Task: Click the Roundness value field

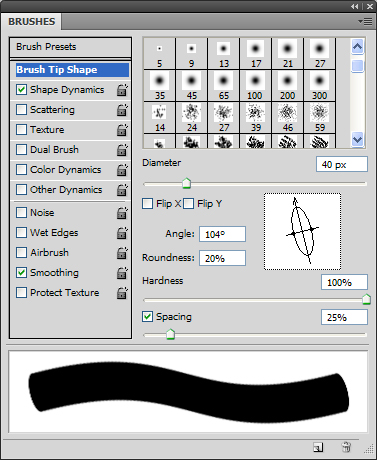Action: coord(222,258)
